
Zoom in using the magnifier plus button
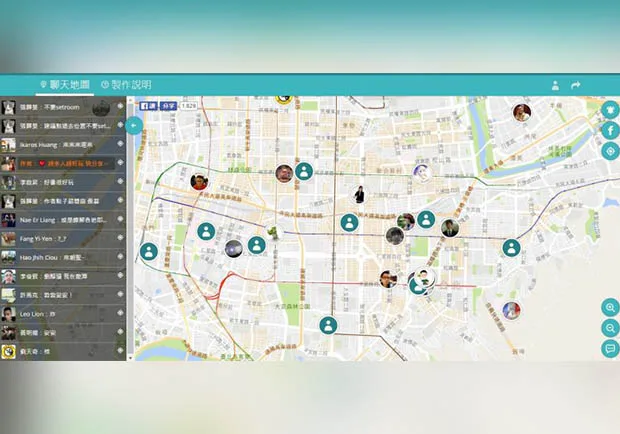(x=611, y=308)
